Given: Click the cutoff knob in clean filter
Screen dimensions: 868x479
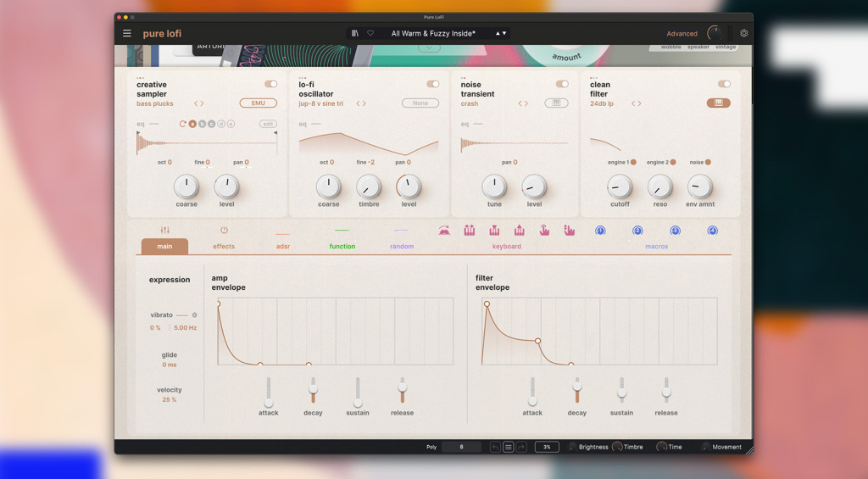Looking at the screenshot, I should tap(620, 187).
